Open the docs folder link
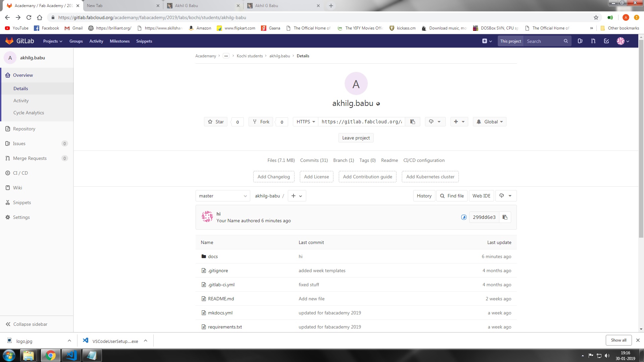644x362 pixels. 213,256
